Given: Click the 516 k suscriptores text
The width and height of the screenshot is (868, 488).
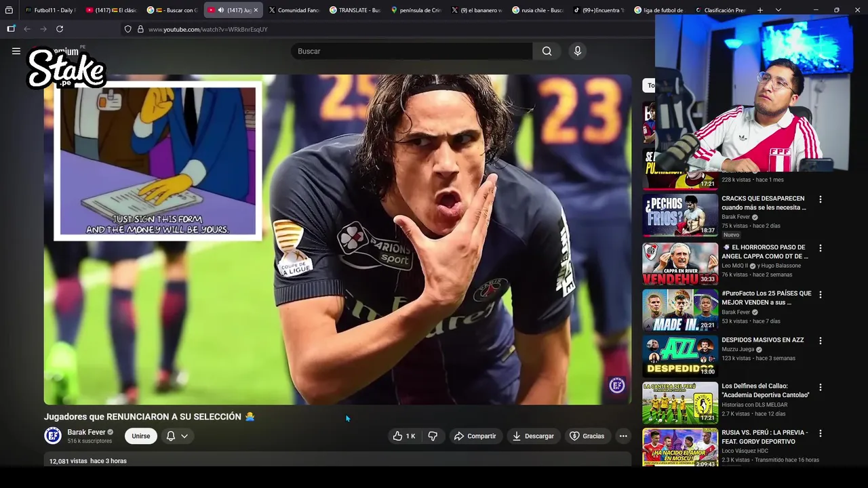Looking at the screenshot, I should click(x=90, y=441).
